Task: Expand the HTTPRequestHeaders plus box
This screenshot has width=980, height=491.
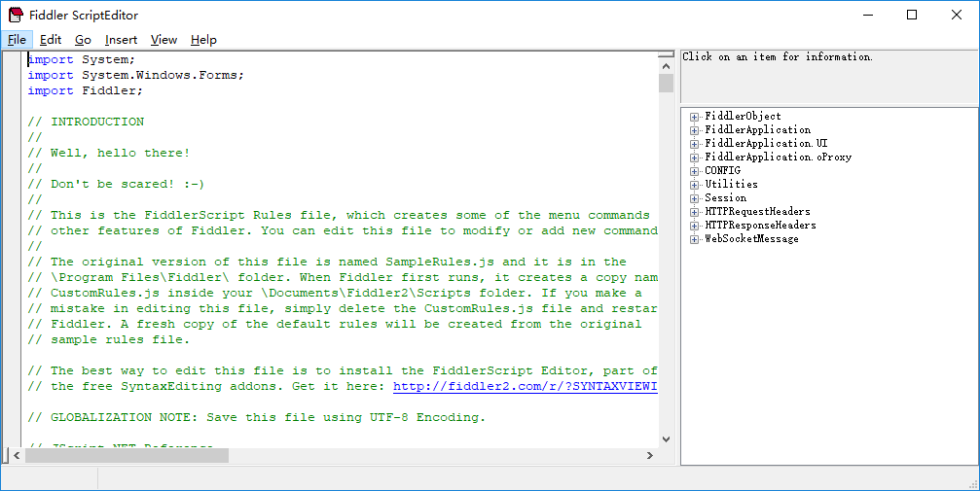Action: pyautogui.click(x=694, y=212)
